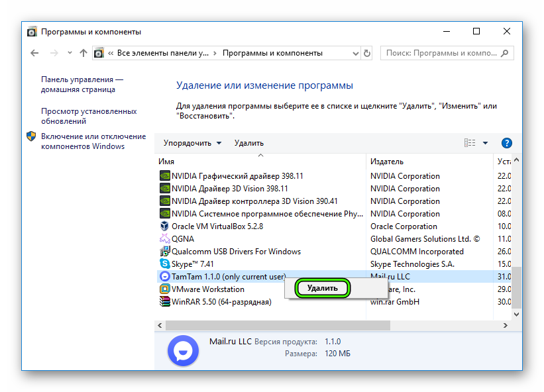544x392 pixels.
Task: Click the TamTam list item icon
Action: pyautogui.click(x=164, y=277)
